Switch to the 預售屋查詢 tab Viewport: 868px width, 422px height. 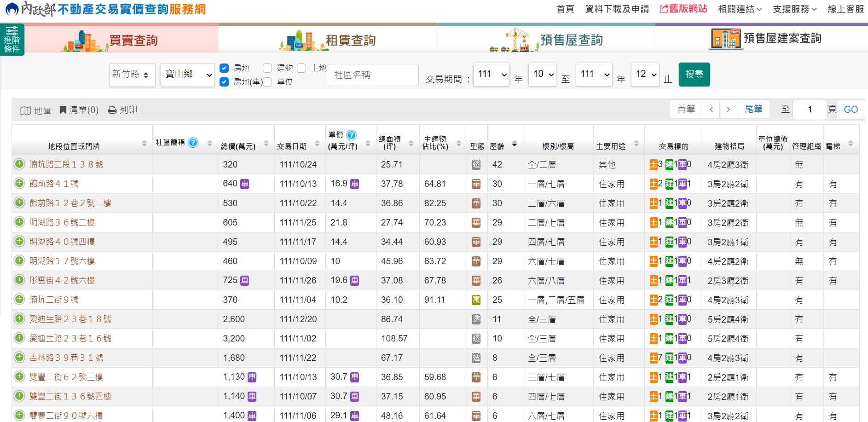pos(572,40)
